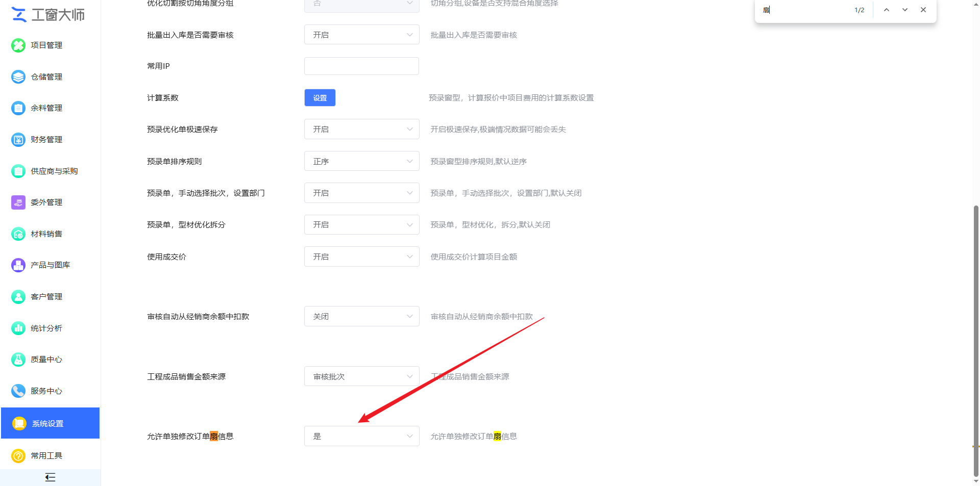Click the 服务中心 phone icon
Viewport: 980px width, 486px height.
point(18,391)
